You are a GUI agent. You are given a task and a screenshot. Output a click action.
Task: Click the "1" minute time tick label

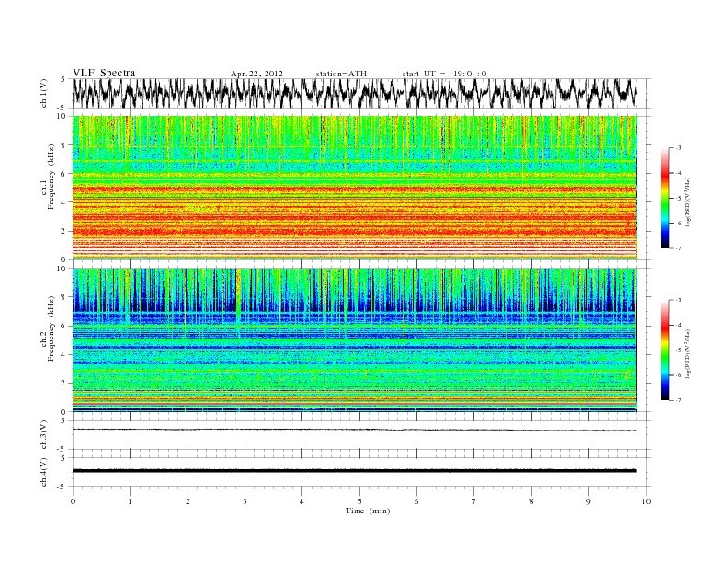click(x=130, y=501)
